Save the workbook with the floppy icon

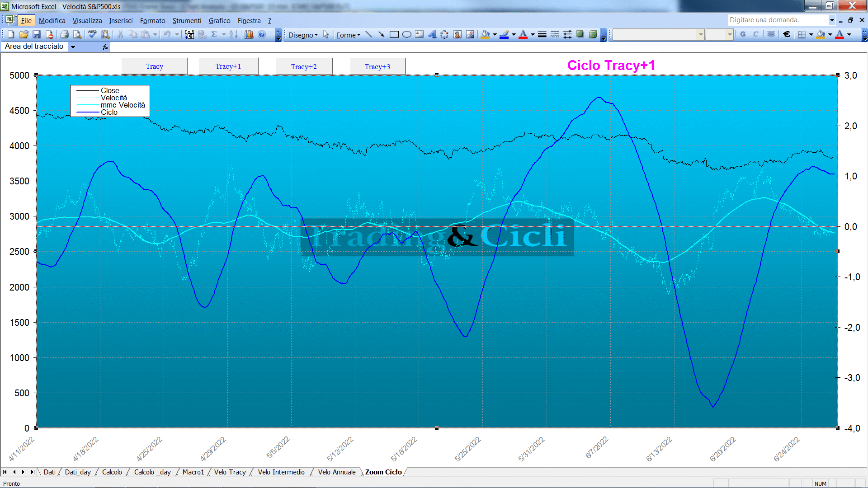pyautogui.click(x=37, y=34)
